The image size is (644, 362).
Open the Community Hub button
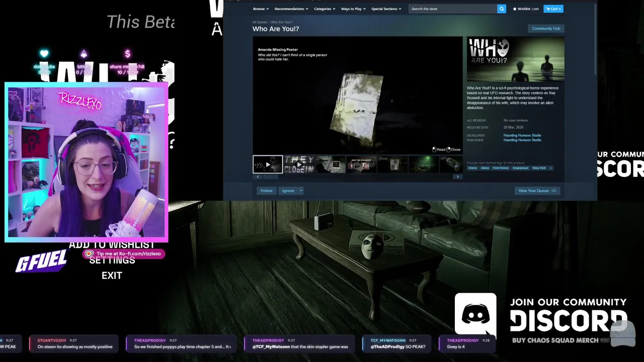546,29
